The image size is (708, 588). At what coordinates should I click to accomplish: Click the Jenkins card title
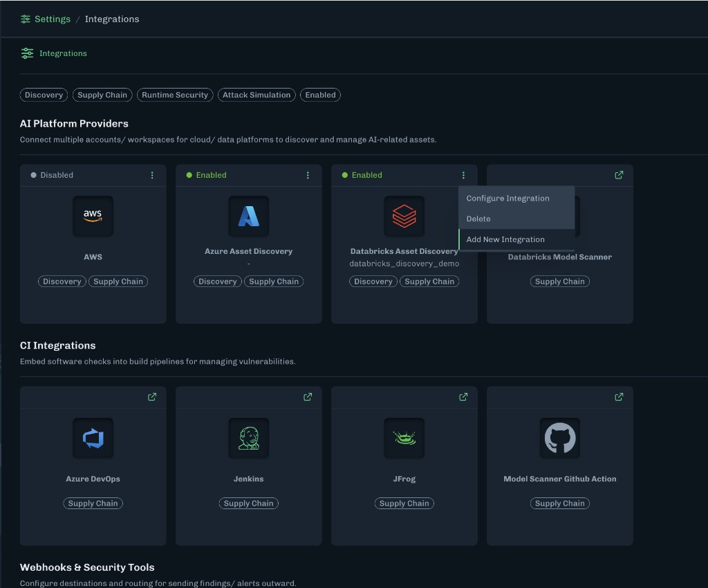click(x=249, y=479)
